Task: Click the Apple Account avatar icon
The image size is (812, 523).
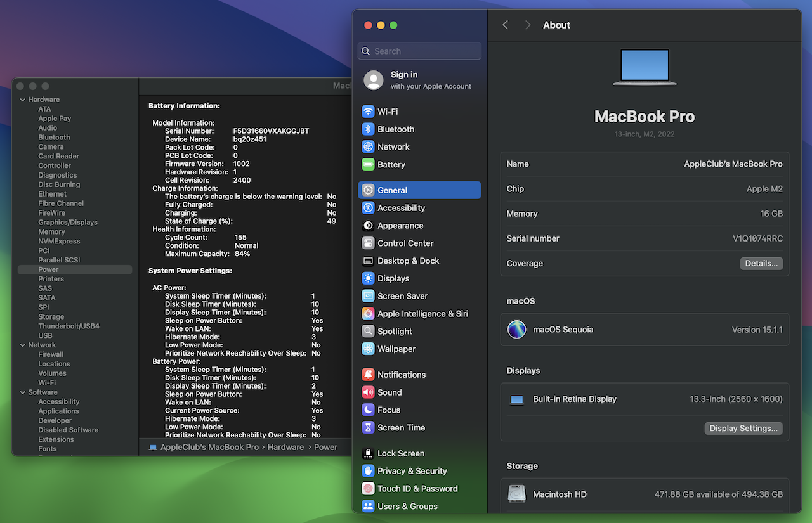Action: [x=374, y=81]
